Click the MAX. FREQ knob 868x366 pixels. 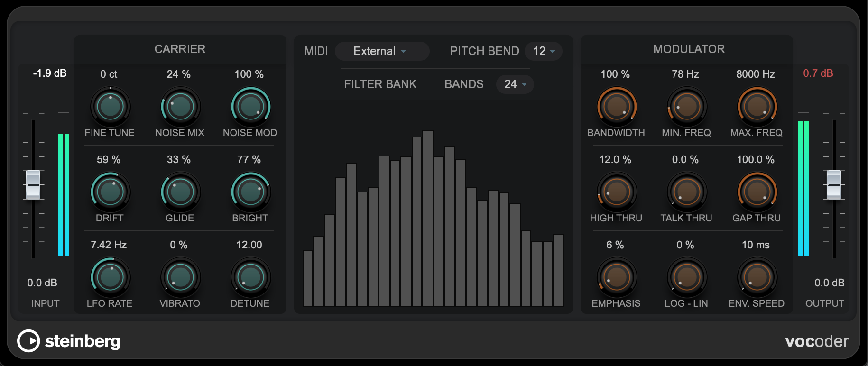757,107
